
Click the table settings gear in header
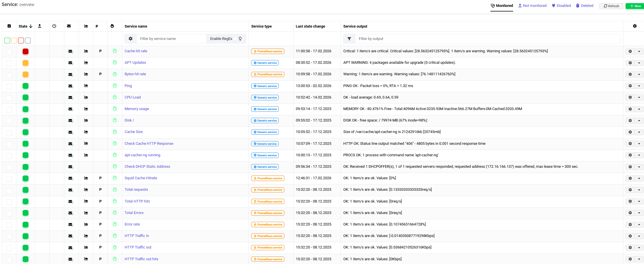click(x=635, y=26)
